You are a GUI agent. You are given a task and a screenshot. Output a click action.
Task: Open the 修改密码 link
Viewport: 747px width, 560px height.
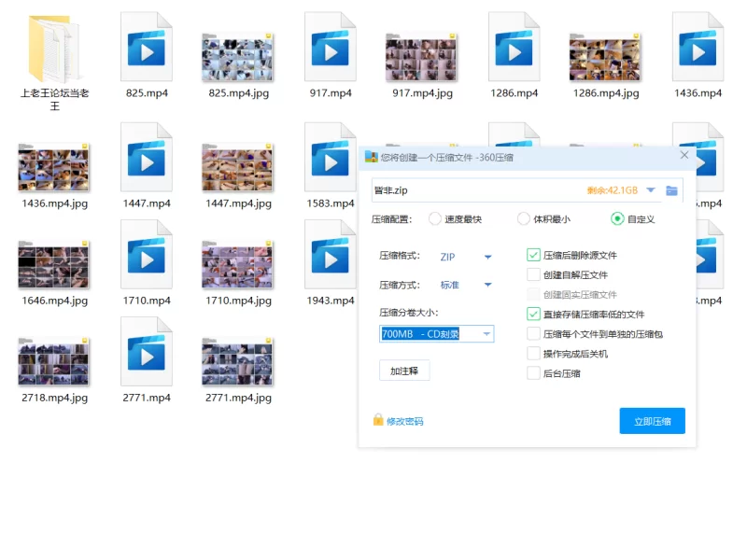pos(405,422)
